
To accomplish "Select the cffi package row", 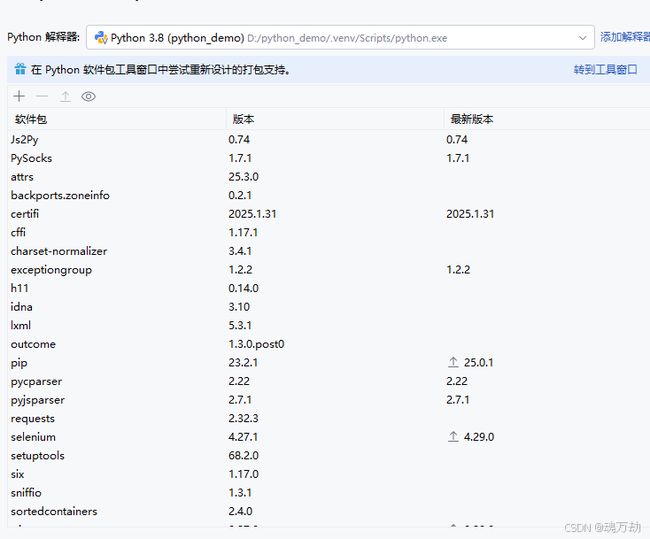I will pyautogui.click(x=328, y=232).
